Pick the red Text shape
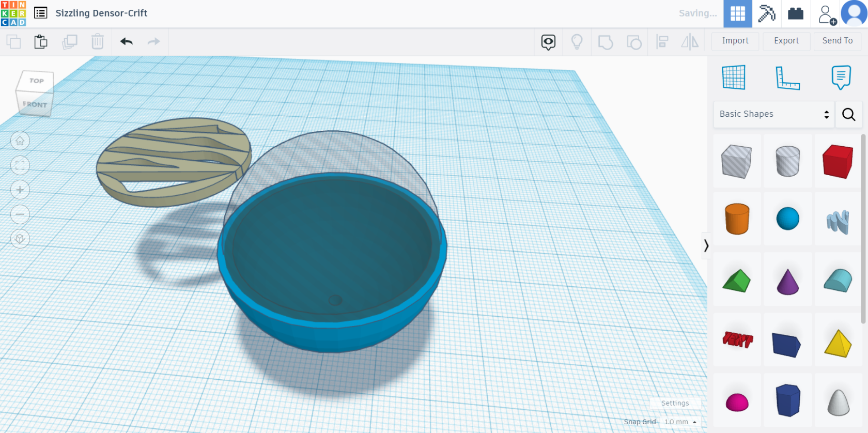Image resolution: width=868 pixels, height=433 pixels. [x=737, y=339]
